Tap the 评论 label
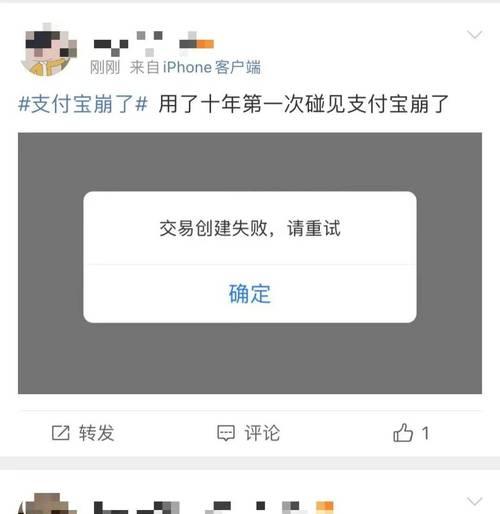 coord(262,433)
